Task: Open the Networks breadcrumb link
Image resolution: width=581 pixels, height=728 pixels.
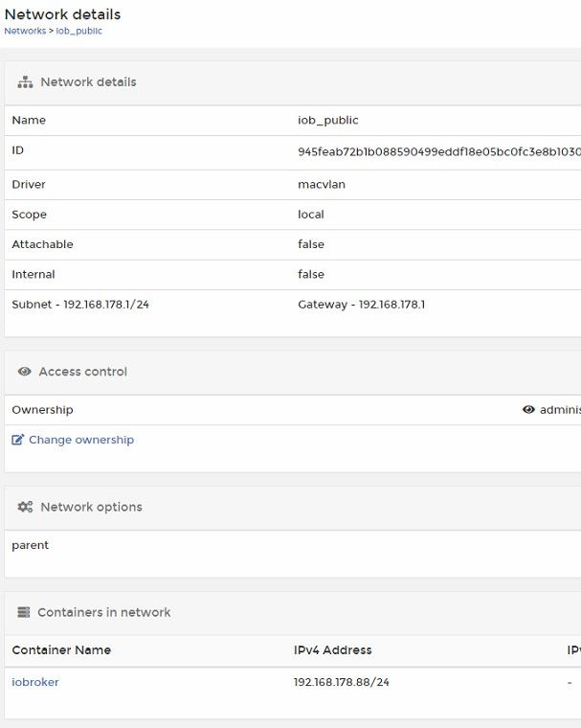Action: (24, 31)
